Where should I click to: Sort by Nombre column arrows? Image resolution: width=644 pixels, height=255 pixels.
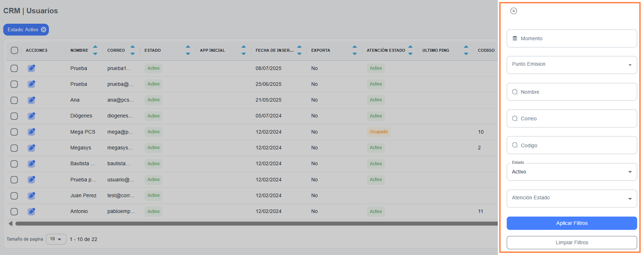click(95, 50)
